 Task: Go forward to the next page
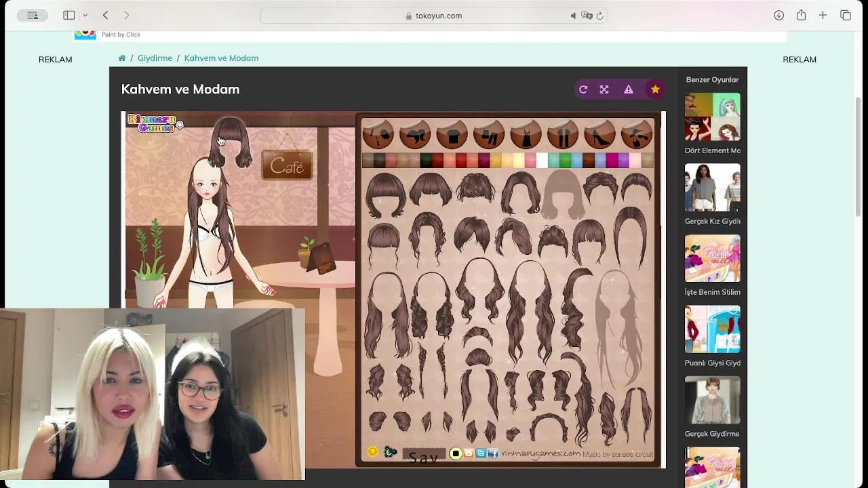pos(127,15)
